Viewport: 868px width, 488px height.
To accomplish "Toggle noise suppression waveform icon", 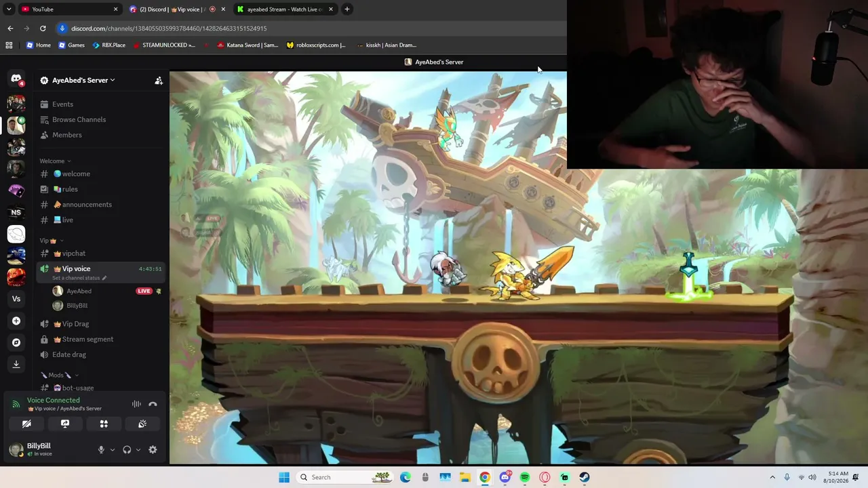I will [x=136, y=404].
